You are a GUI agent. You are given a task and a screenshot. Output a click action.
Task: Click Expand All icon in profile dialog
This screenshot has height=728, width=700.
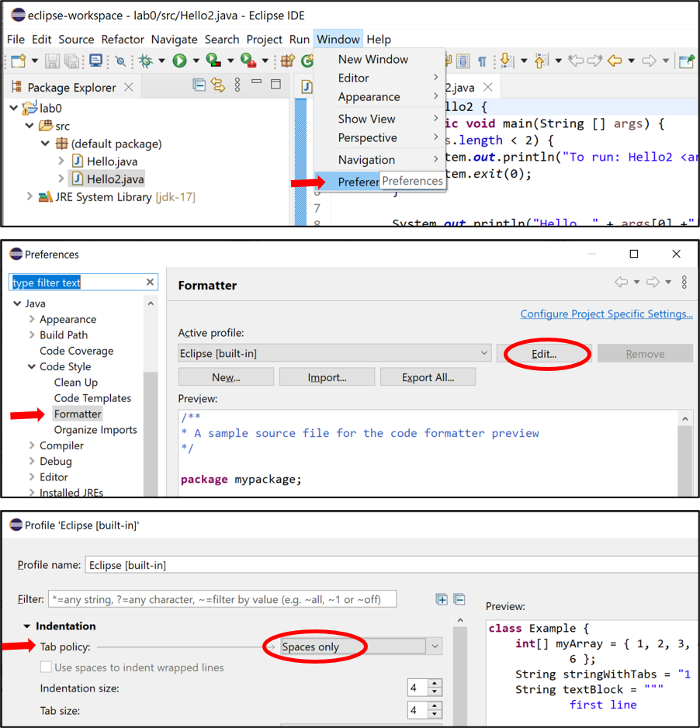coord(442,599)
